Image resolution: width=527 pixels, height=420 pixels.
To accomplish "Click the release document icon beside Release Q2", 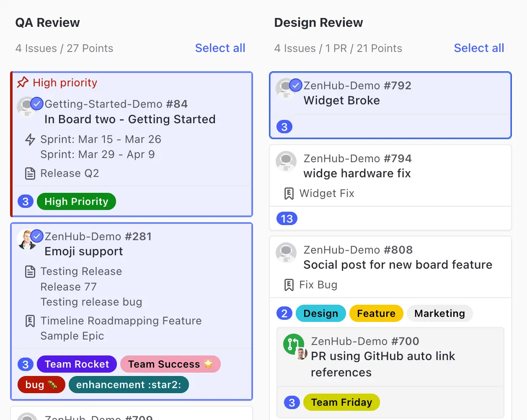I will click(30, 174).
